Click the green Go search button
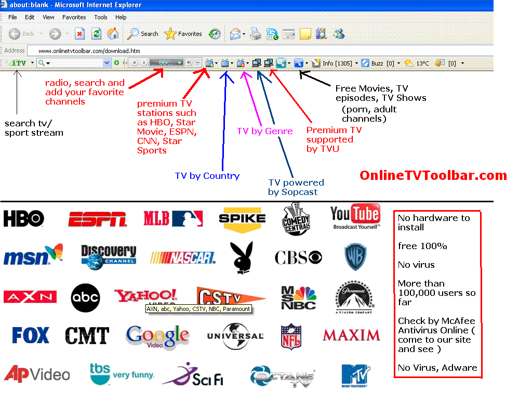The height and width of the screenshot is (416, 532). 116,63
